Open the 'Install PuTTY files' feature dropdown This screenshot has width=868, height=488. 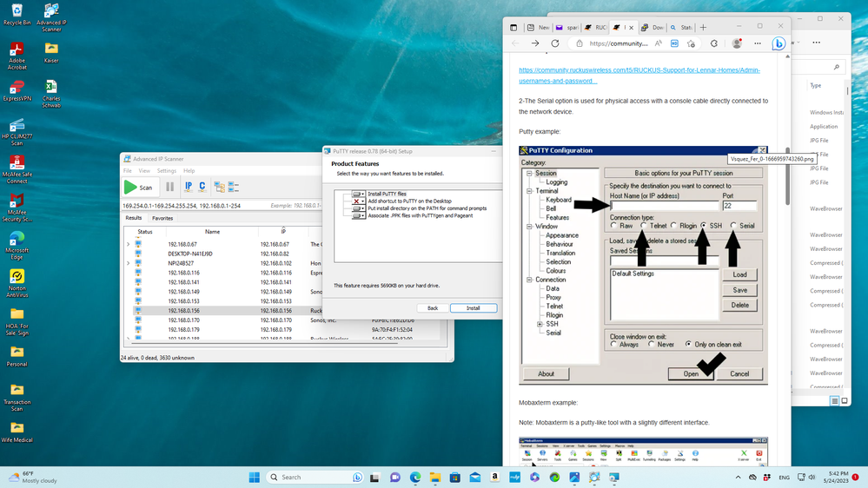pos(358,194)
